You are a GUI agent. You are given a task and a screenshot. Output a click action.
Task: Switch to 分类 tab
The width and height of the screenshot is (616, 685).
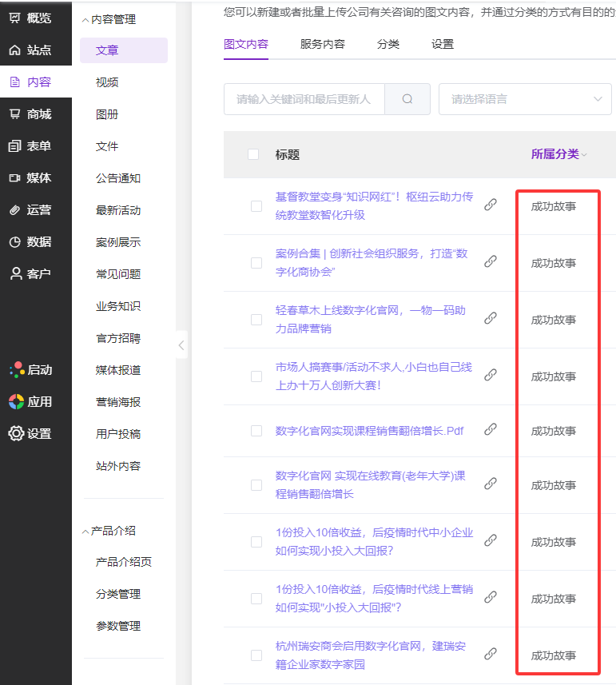click(x=388, y=44)
